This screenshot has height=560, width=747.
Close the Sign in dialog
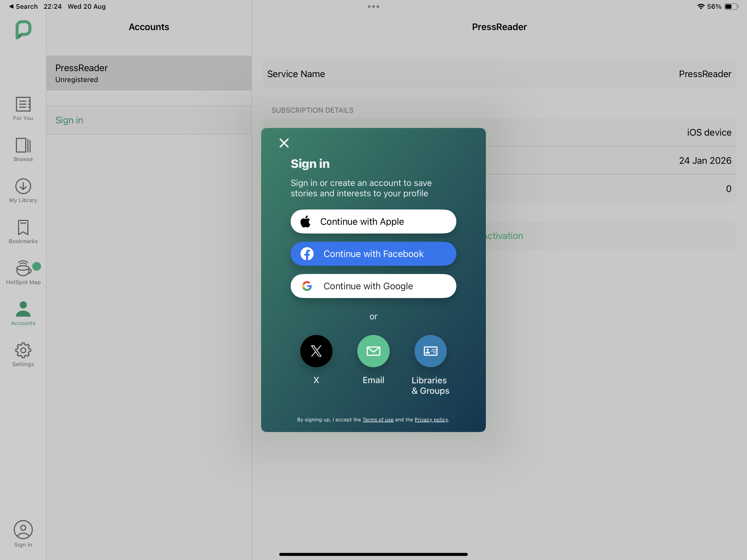click(x=284, y=143)
